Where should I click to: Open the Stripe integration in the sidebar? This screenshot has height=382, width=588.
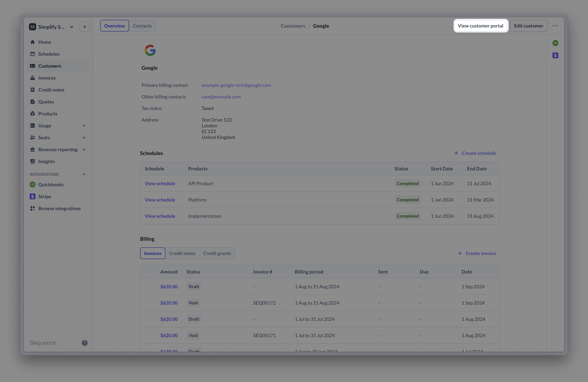point(58,196)
